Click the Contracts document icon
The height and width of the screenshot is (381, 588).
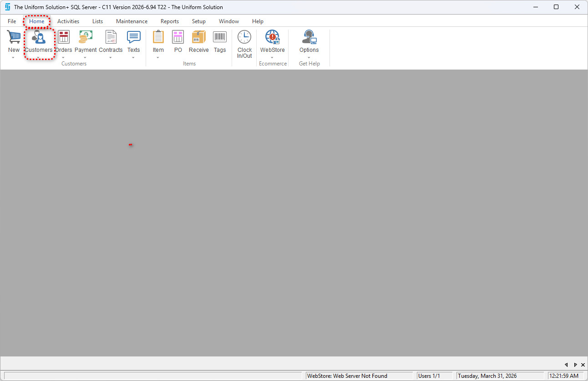click(111, 37)
